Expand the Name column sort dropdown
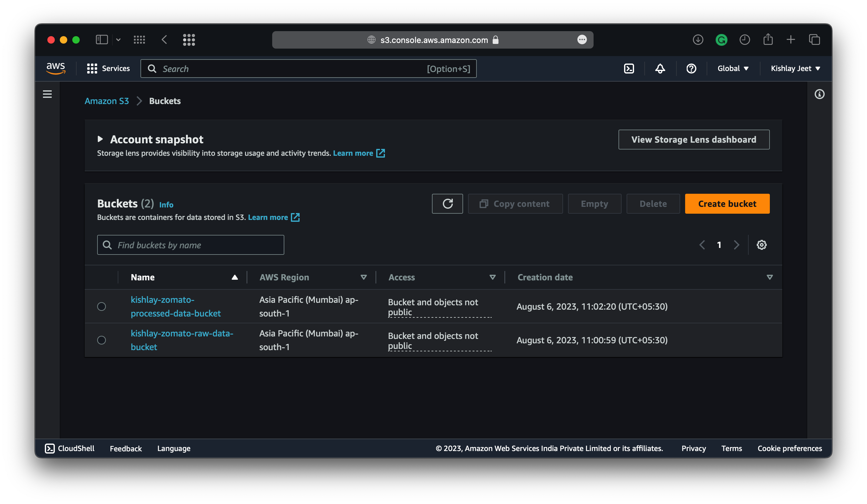867x504 pixels. pos(235,277)
